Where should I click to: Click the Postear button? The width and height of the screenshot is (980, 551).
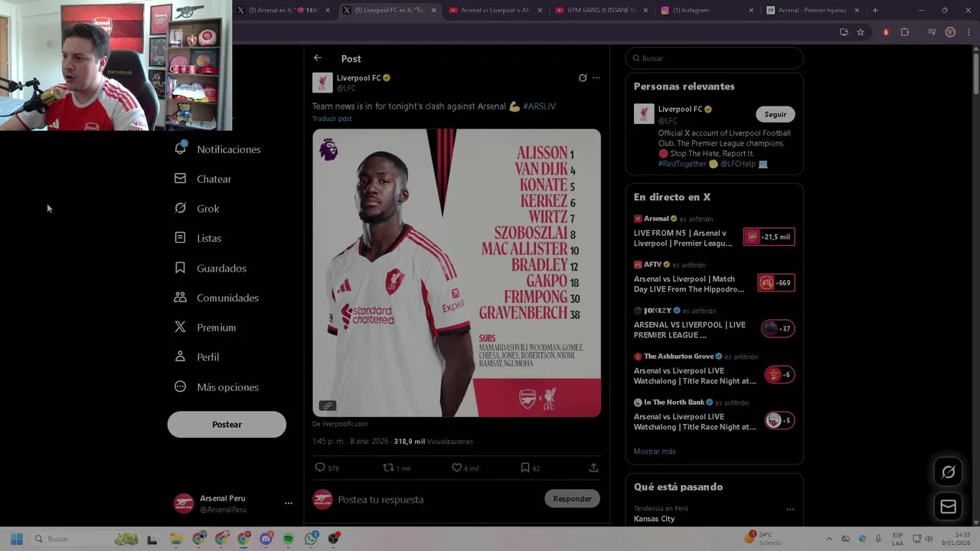click(227, 425)
